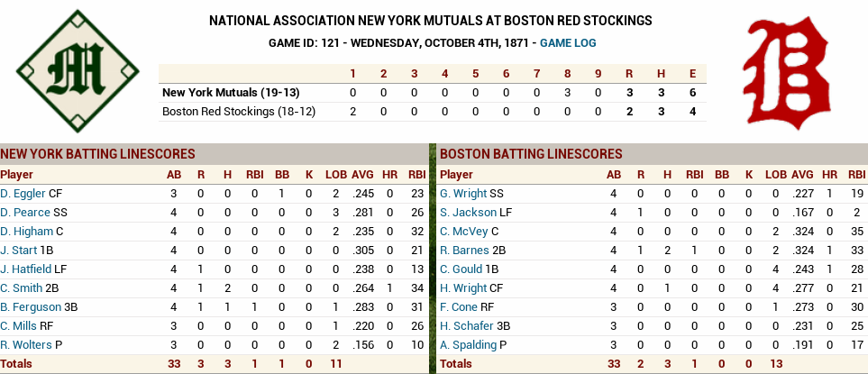Screen dimensions: 868x374
Task: Click J. Hatfield's name
Action: click(x=23, y=269)
